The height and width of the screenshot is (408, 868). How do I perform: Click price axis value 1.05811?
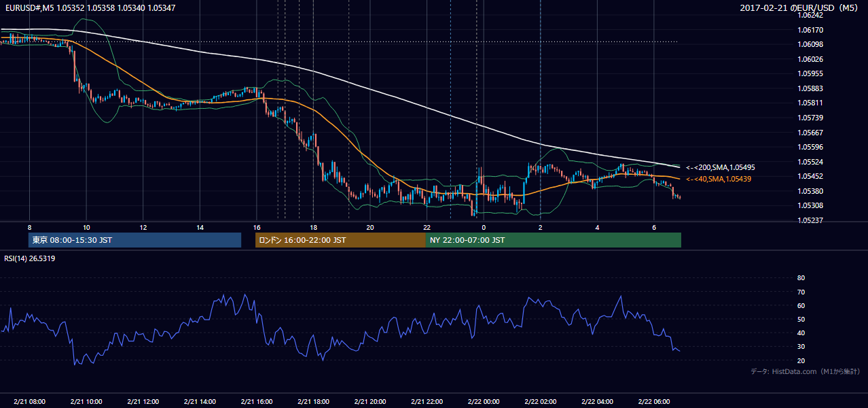810,103
